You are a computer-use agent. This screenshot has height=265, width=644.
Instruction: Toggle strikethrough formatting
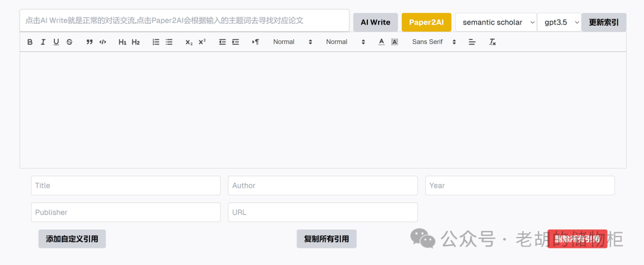69,42
